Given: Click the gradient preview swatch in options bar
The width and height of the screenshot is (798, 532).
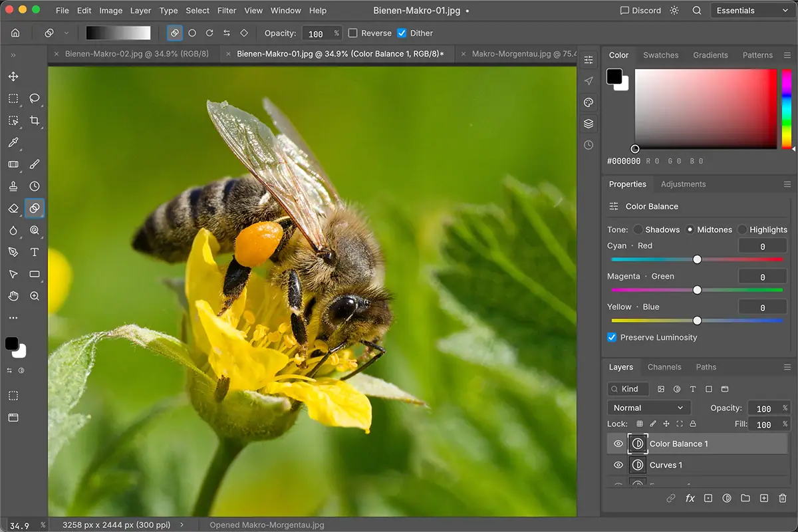Looking at the screenshot, I should 118,33.
